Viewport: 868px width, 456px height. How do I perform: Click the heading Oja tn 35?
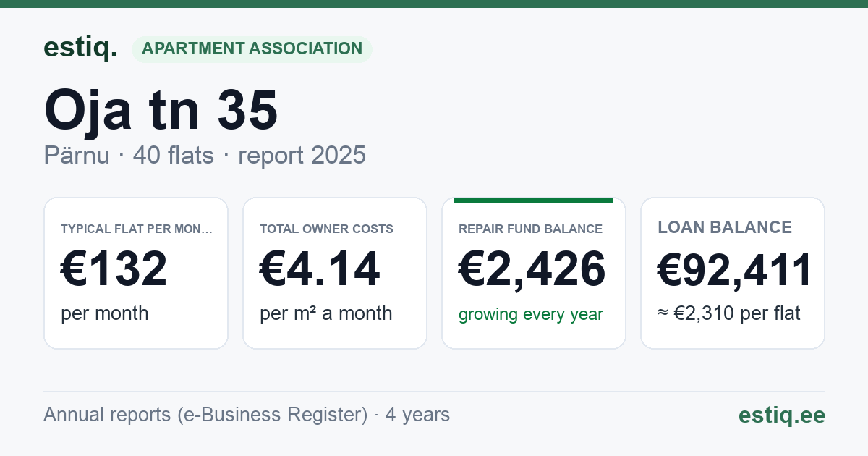(x=161, y=110)
